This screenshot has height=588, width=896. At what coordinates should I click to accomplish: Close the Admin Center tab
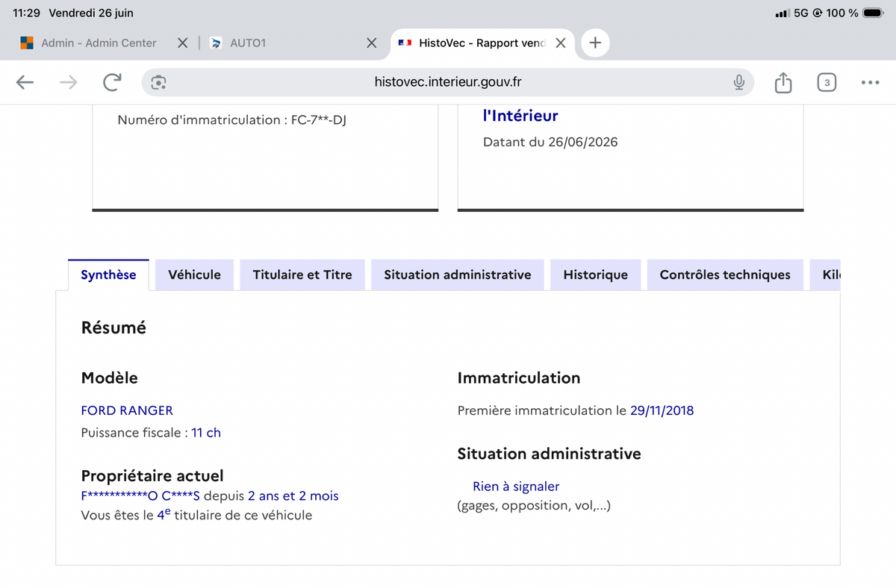pyautogui.click(x=182, y=43)
